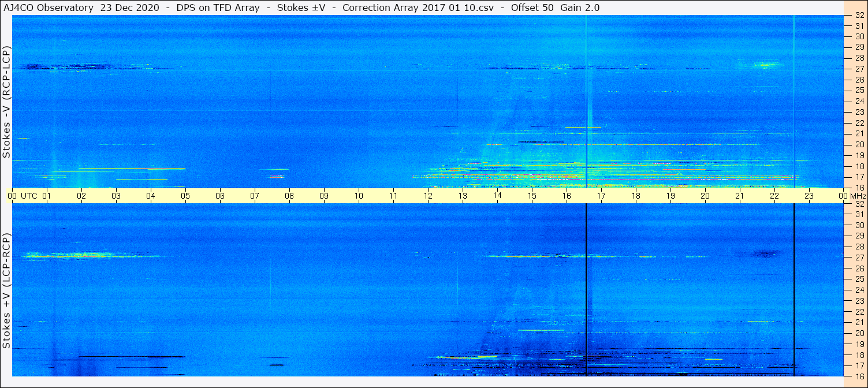Select the 13 hour label on time axis
The height and width of the screenshot is (388, 868).
tap(463, 196)
